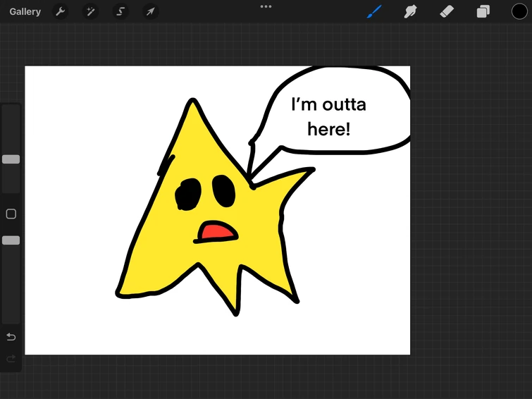Expand the three-dot menu at top center
532x399 pixels.
(266, 6)
